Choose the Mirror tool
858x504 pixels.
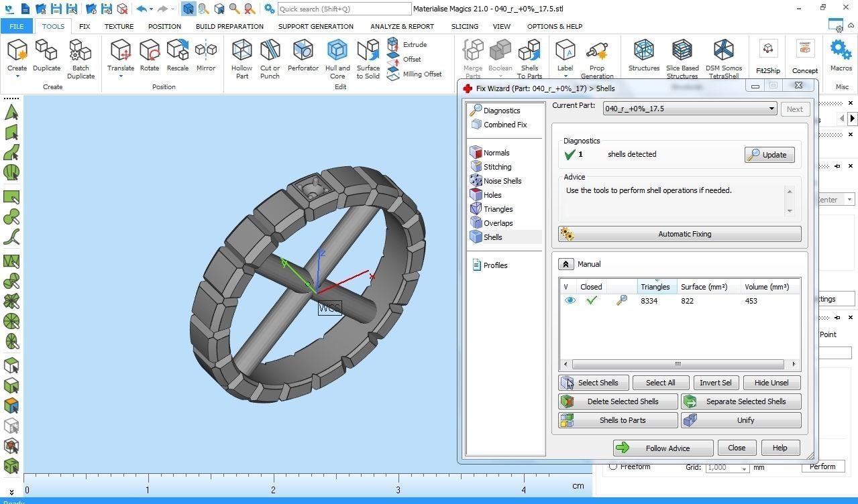[206, 56]
